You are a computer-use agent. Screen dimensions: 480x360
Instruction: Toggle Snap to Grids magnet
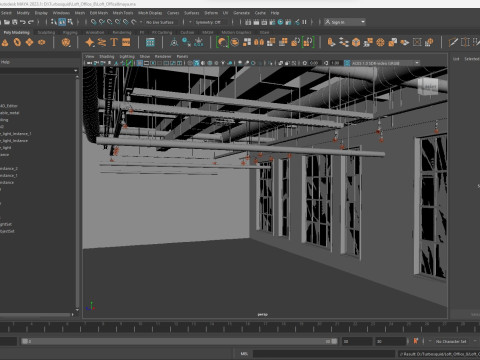pos(94,22)
